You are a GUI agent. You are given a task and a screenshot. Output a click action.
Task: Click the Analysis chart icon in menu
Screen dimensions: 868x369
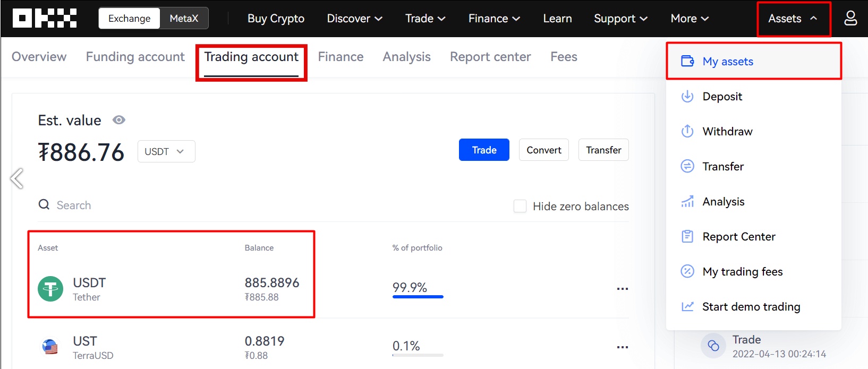(687, 201)
